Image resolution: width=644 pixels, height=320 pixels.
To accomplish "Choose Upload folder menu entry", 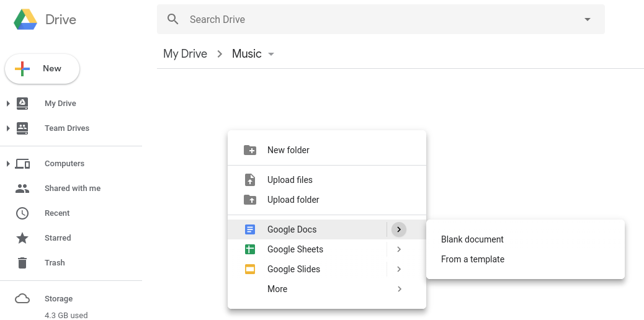I will coord(327,200).
